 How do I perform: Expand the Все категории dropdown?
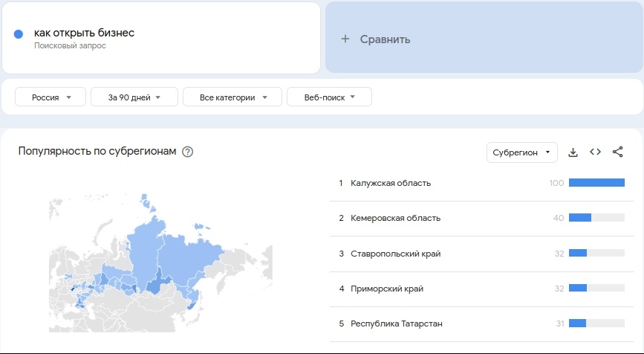click(x=232, y=97)
